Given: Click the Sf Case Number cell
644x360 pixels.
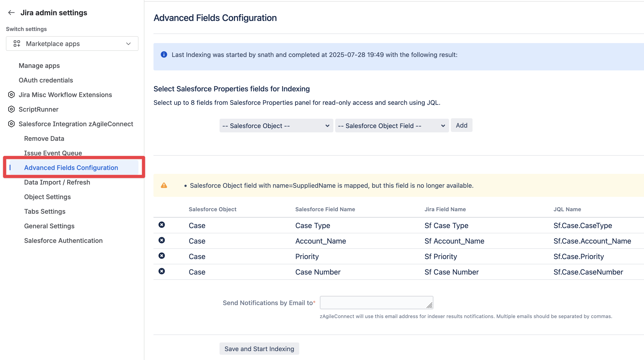Looking at the screenshot, I should point(452,272).
